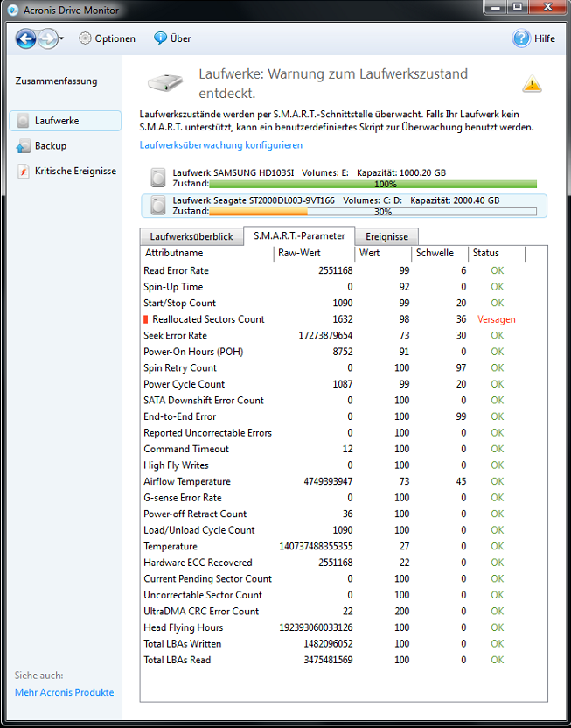Click the Seagate 30% health bar
This screenshot has height=728, width=571.
tap(373, 212)
